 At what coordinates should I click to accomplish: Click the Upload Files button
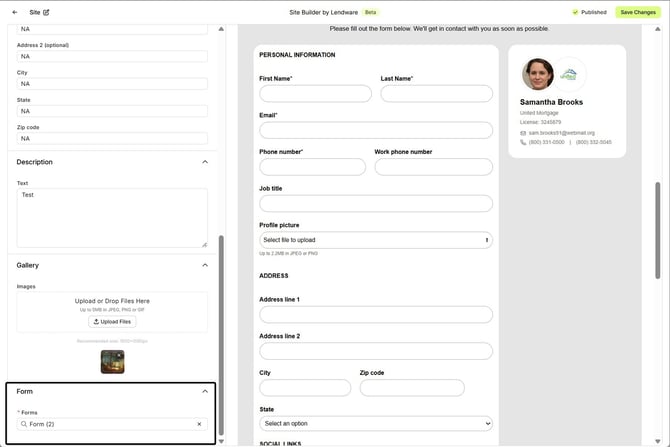click(112, 322)
